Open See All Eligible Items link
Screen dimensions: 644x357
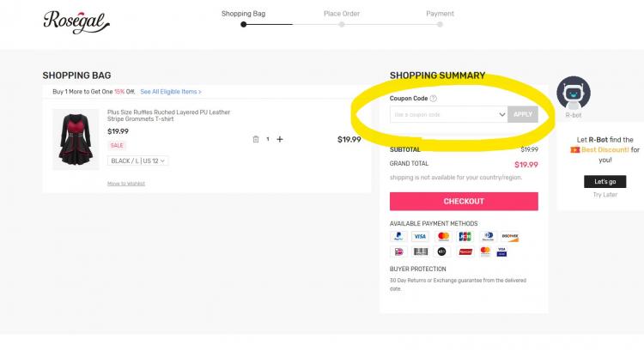[x=171, y=92]
